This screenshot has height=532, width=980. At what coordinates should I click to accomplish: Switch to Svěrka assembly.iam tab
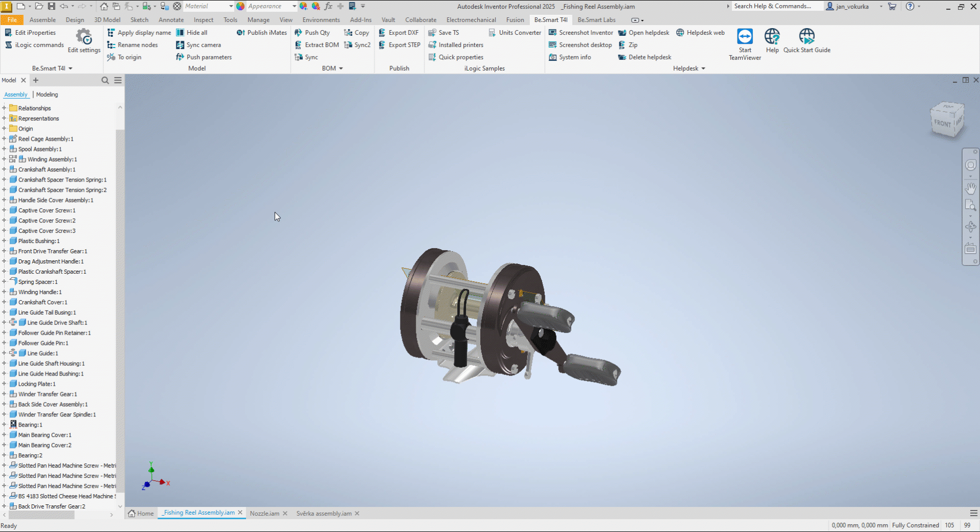(323, 514)
